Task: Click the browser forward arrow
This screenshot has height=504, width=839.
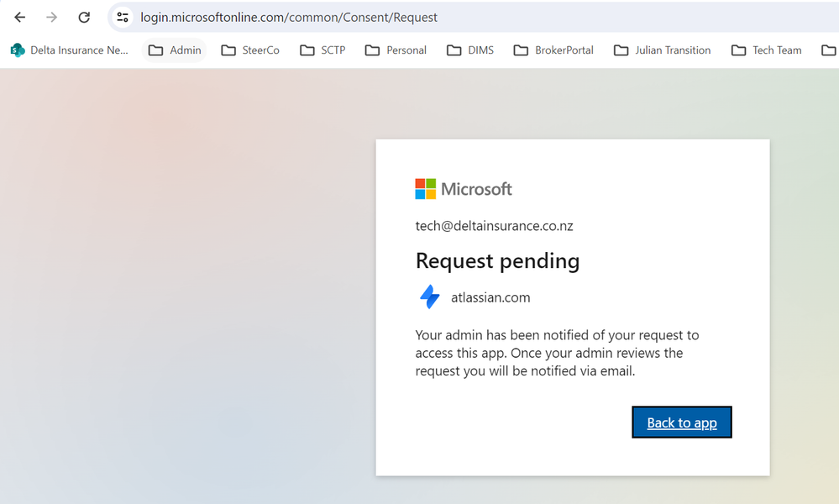Action: pos(51,17)
